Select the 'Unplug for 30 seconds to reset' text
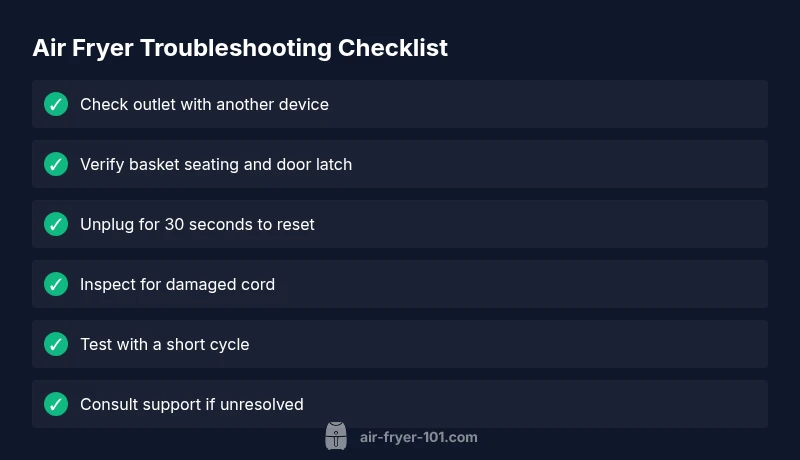 coord(197,224)
